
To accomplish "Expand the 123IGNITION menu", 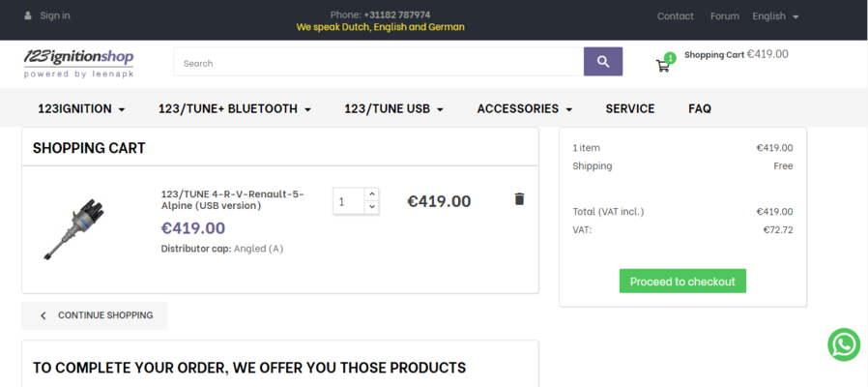I will coord(81,108).
